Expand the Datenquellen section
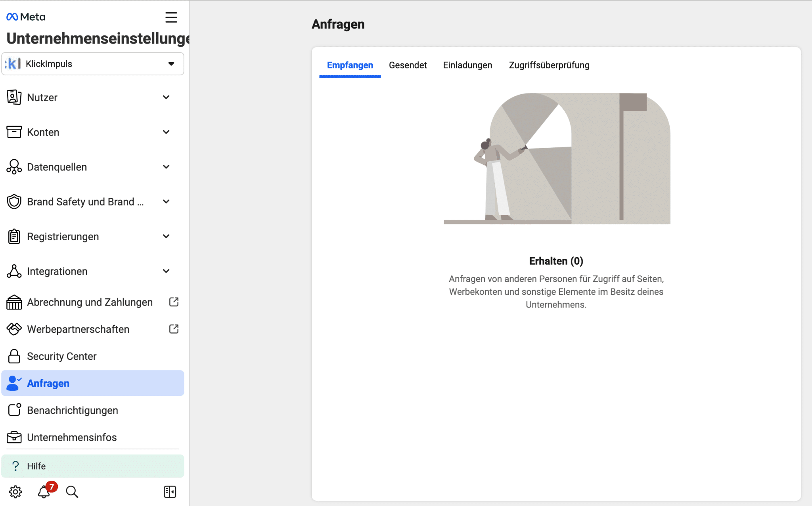The image size is (812, 506). 167,166
